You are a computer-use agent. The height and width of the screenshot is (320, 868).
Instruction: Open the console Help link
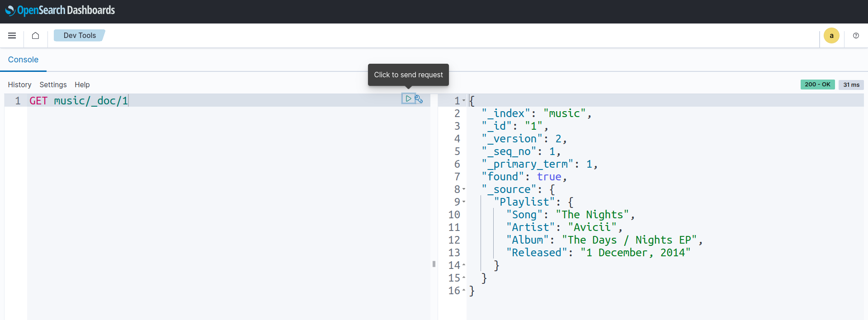click(82, 85)
